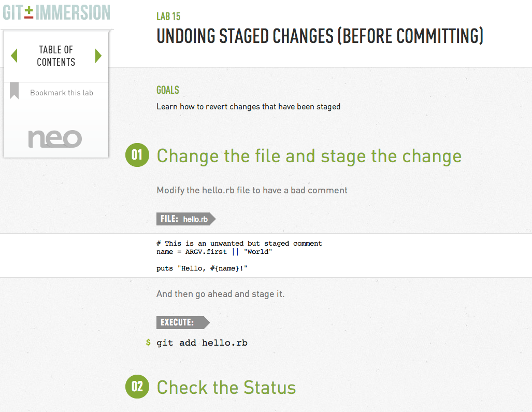
Task: Click the unwanted staged comment code line
Action: coord(239,244)
